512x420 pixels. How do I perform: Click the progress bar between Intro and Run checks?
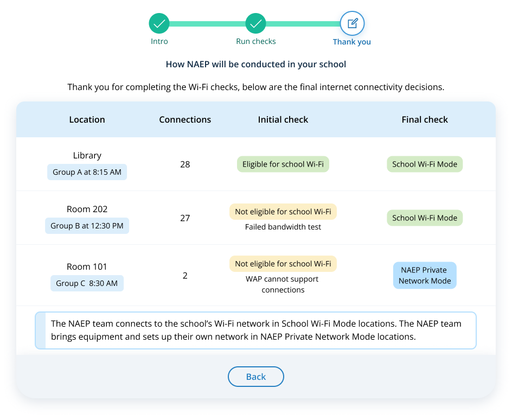[x=208, y=24]
